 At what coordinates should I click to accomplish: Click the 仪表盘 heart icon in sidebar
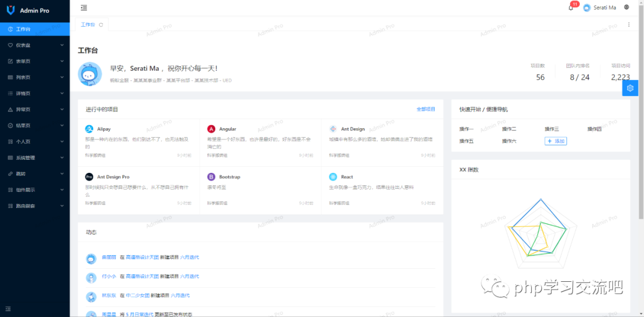[11, 45]
